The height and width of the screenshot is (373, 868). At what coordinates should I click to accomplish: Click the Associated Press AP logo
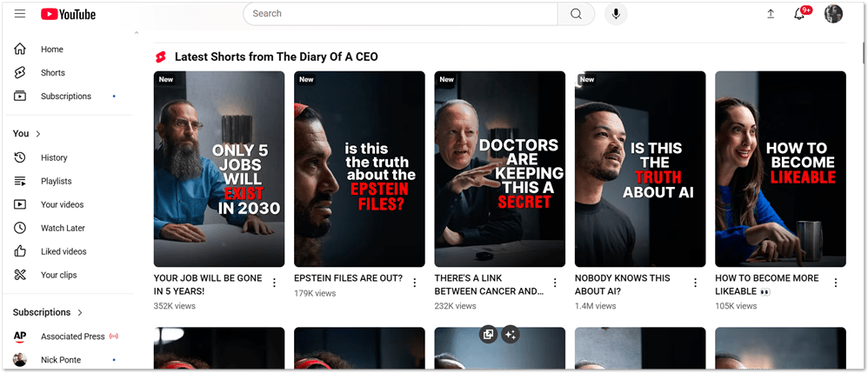20,336
